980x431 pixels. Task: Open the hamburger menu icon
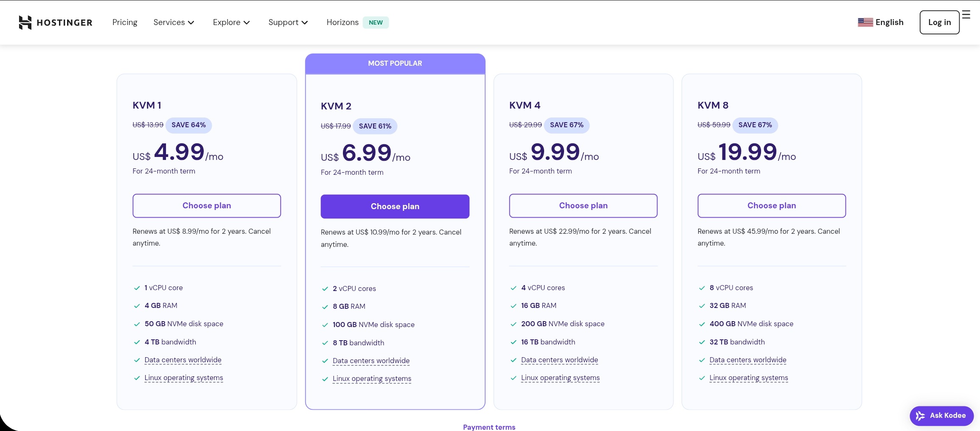[966, 15]
